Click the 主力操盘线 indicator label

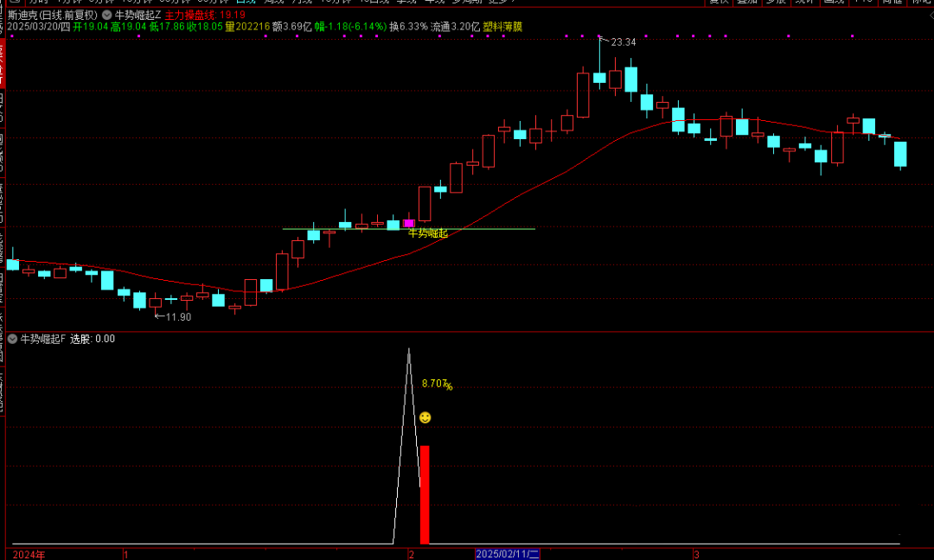coord(191,15)
